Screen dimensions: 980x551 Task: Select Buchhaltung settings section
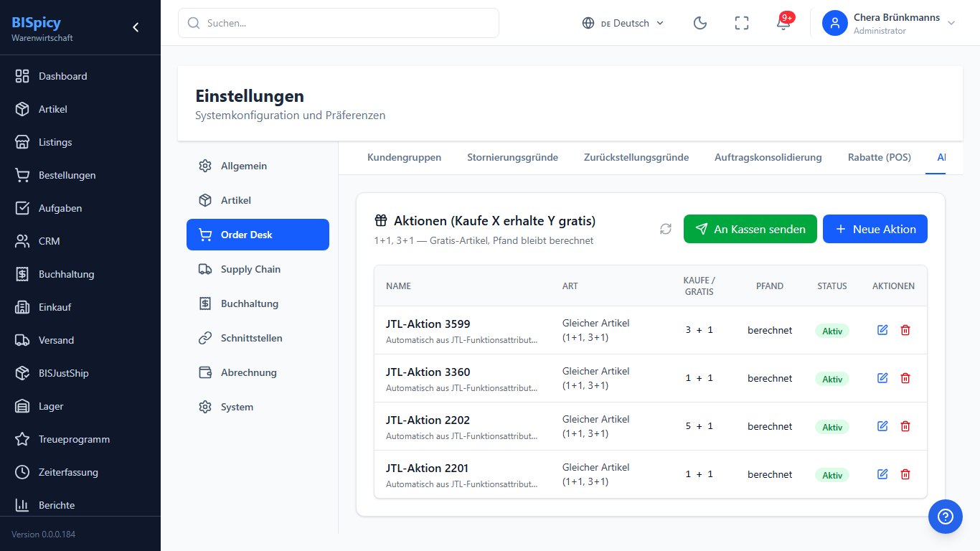[258, 303]
